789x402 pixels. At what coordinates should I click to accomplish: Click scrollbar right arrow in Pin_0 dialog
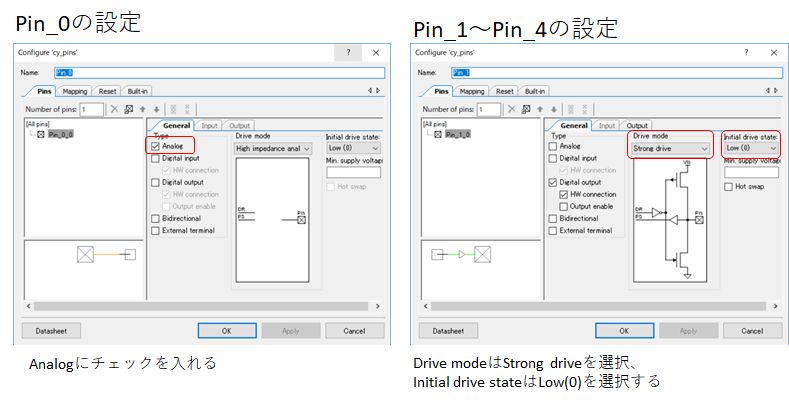(377, 306)
